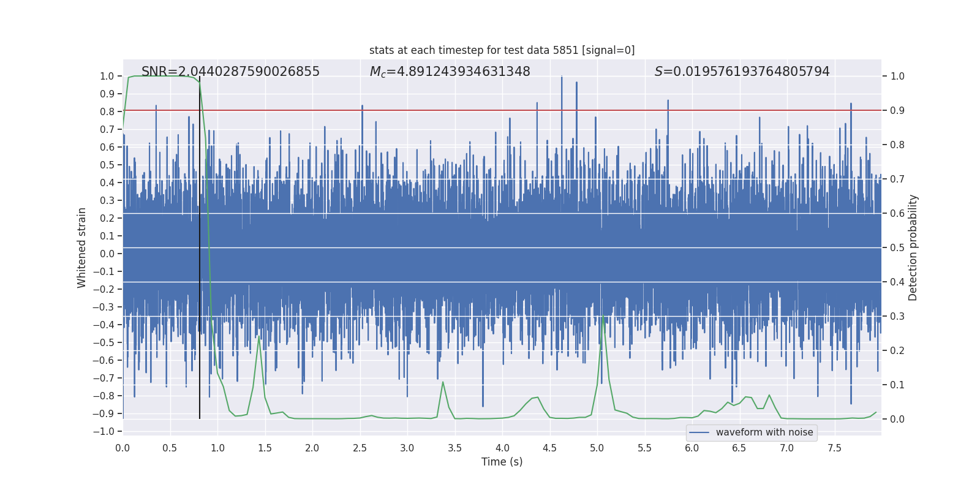Click x-axis tick label 1.0
This screenshot has width=980, height=490.
(217, 448)
